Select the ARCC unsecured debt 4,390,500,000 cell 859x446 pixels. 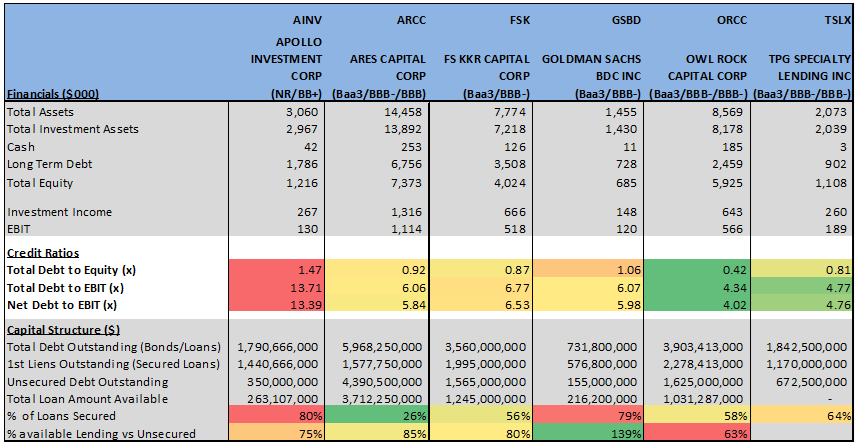pyautogui.click(x=382, y=382)
